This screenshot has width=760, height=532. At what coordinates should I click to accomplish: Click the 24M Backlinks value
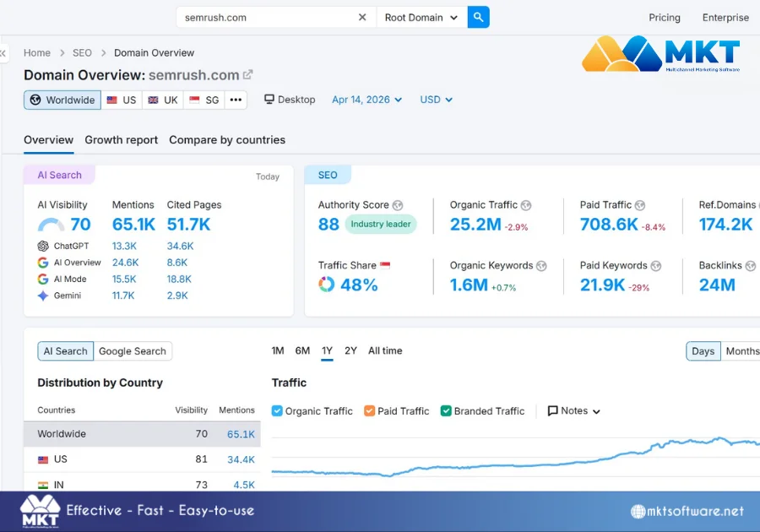pos(717,285)
